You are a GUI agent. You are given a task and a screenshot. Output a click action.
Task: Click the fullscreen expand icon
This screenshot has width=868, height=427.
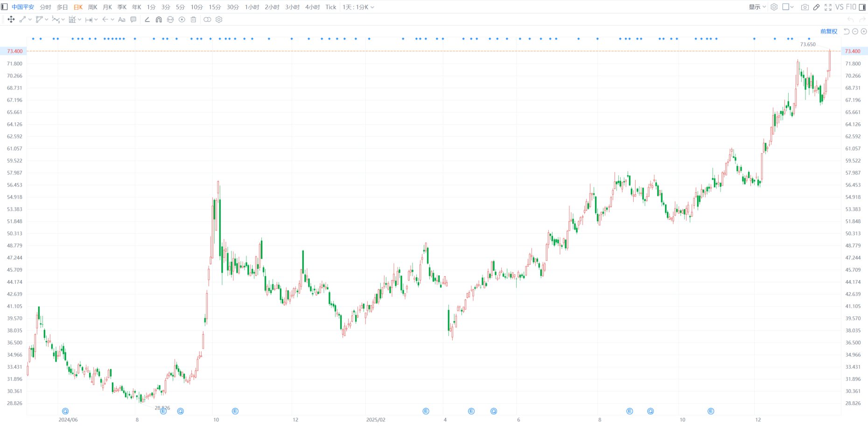(x=828, y=7)
